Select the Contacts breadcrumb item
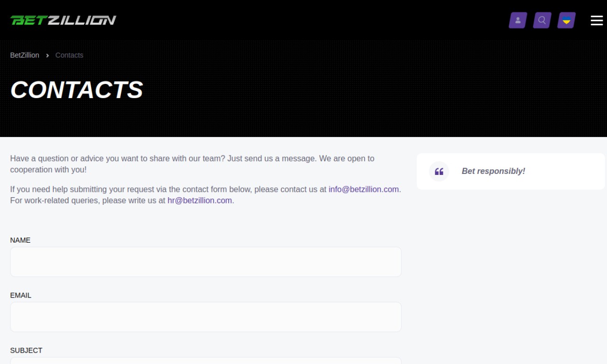Screen dimensions: 607x364 [69, 55]
